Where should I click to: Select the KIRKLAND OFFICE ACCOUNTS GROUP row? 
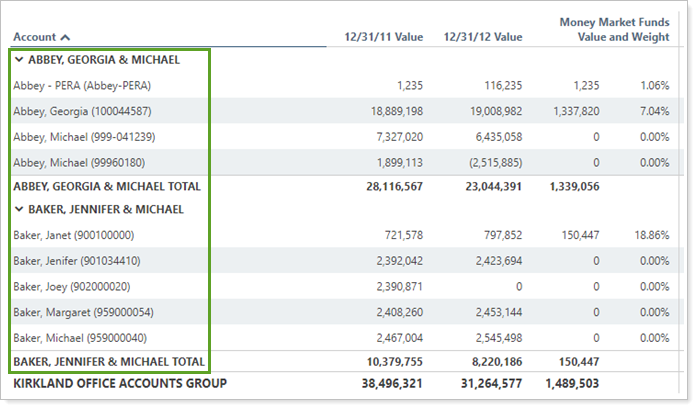[120, 383]
